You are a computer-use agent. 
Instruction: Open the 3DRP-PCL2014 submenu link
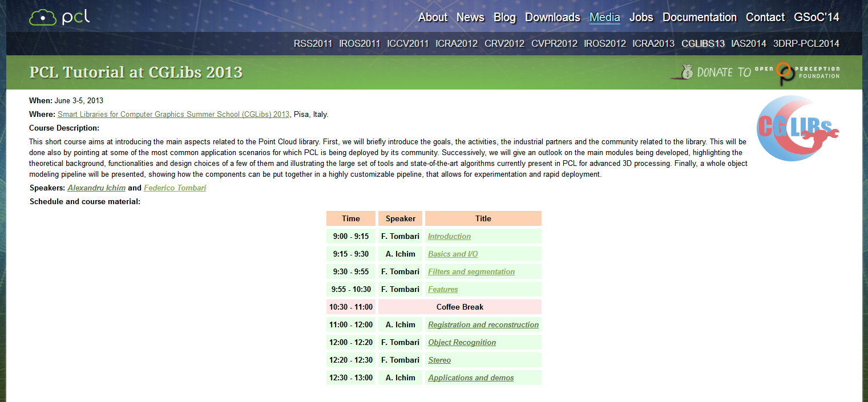tap(806, 43)
